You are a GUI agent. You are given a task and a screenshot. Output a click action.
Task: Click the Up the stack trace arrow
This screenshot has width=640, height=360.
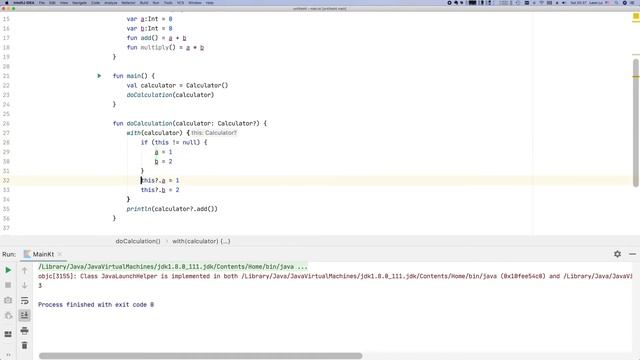[x=24, y=270]
